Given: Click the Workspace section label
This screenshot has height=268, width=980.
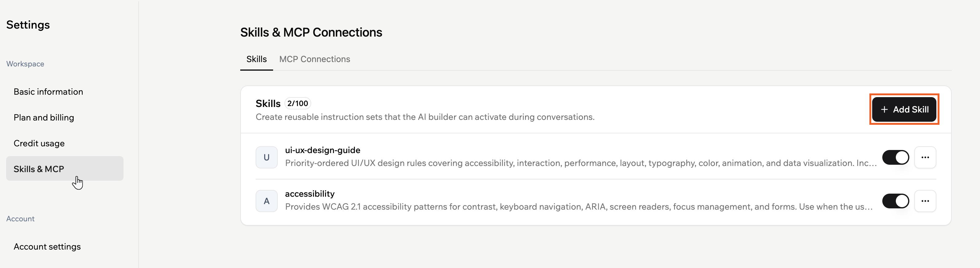Looking at the screenshot, I should coord(25,64).
